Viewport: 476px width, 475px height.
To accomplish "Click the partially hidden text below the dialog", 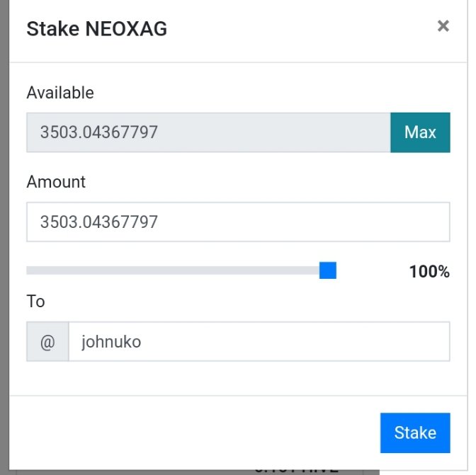I will (297, 471).
